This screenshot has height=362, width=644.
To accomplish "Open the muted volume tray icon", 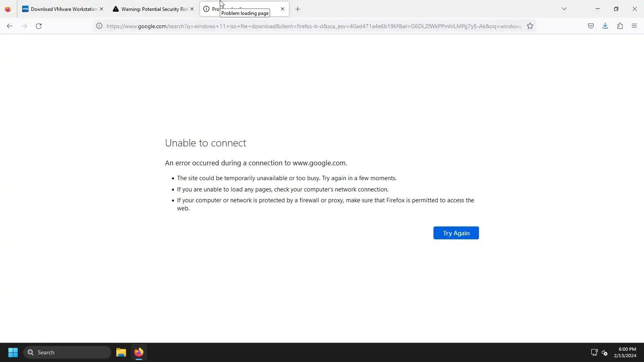I will pyautogui.click(x=605, y=352).
